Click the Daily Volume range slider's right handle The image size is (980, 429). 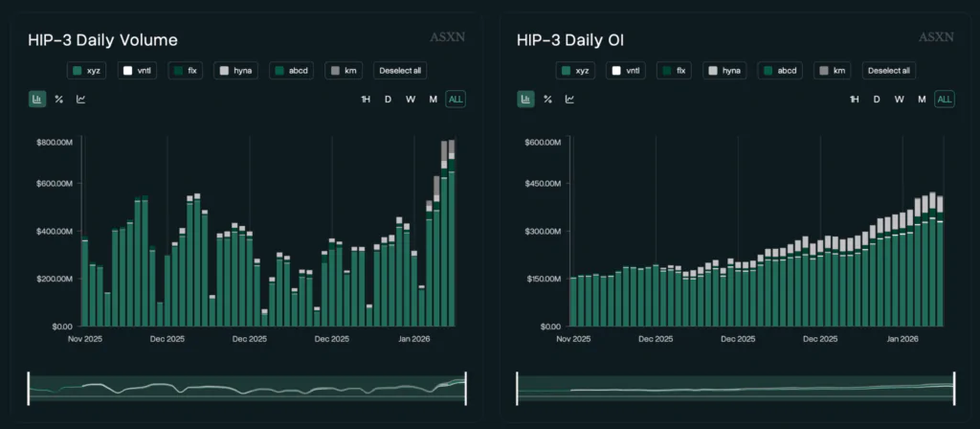click(465, 386)
